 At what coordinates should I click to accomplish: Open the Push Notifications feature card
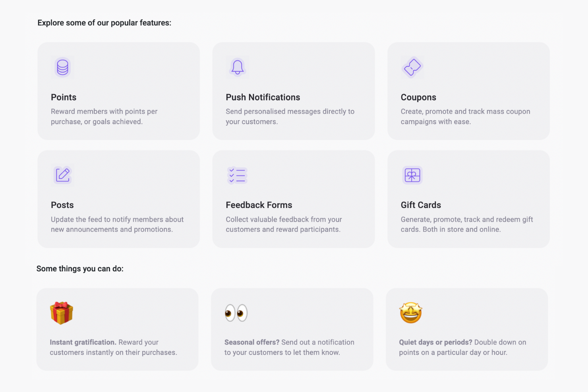click(x=293, y=91)
